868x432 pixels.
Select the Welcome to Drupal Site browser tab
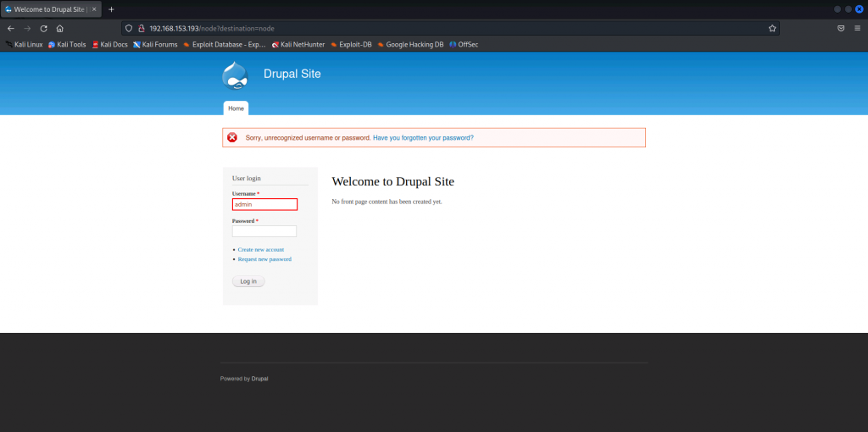coord(51,9)
